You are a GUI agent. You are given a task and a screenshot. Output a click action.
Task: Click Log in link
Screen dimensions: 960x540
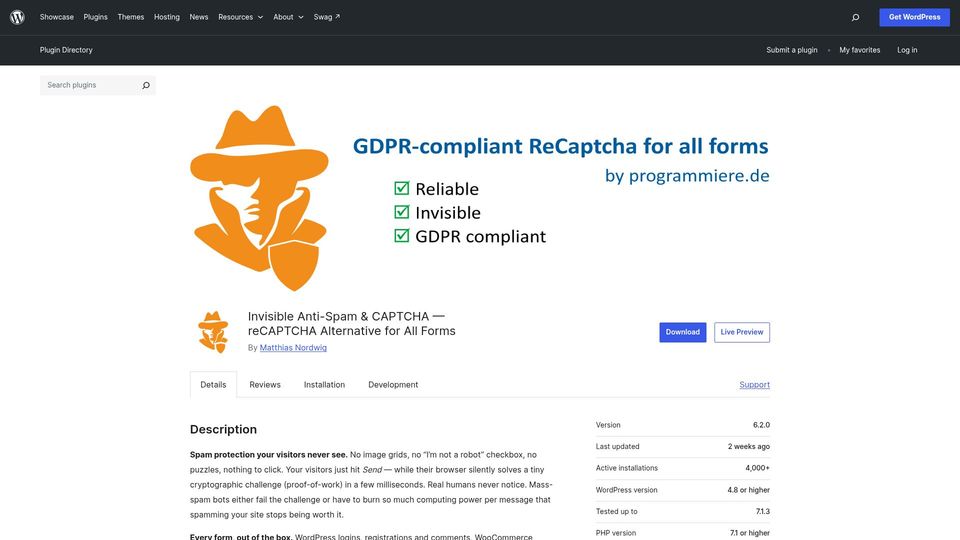[x=907, y=50]
